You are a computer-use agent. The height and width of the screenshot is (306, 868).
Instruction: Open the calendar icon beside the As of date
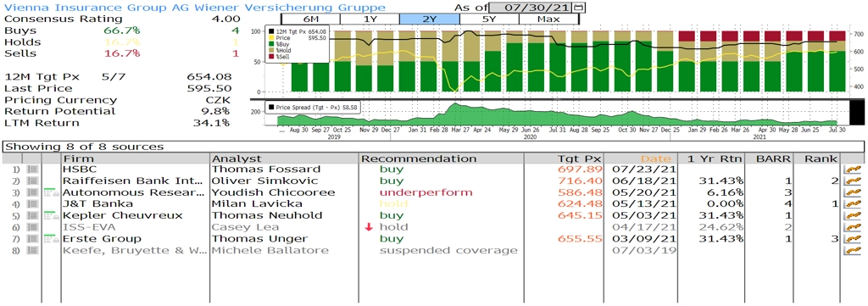578,8
